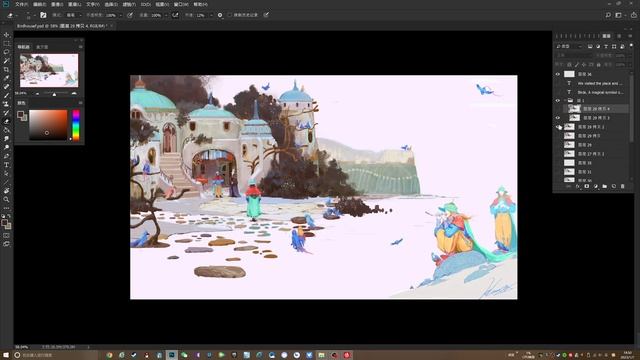Select the Eyedropper tool

[6, 78]
